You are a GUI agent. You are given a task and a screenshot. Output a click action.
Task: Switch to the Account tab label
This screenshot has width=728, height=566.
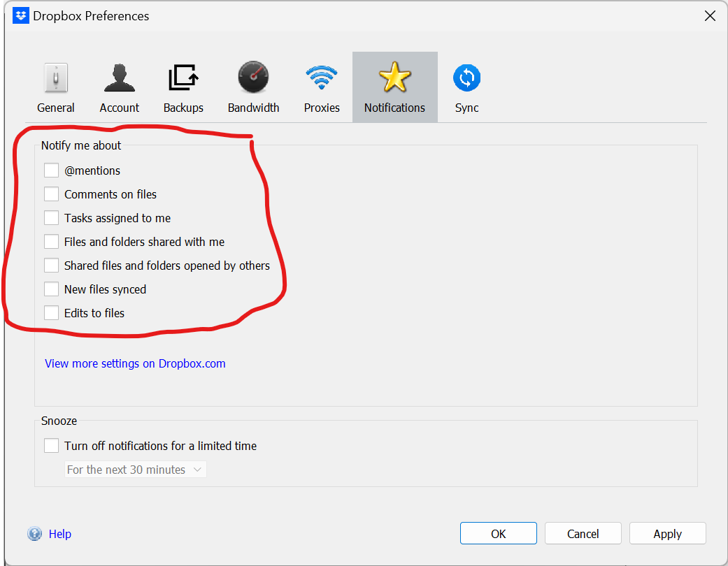(x=120, y=108)
